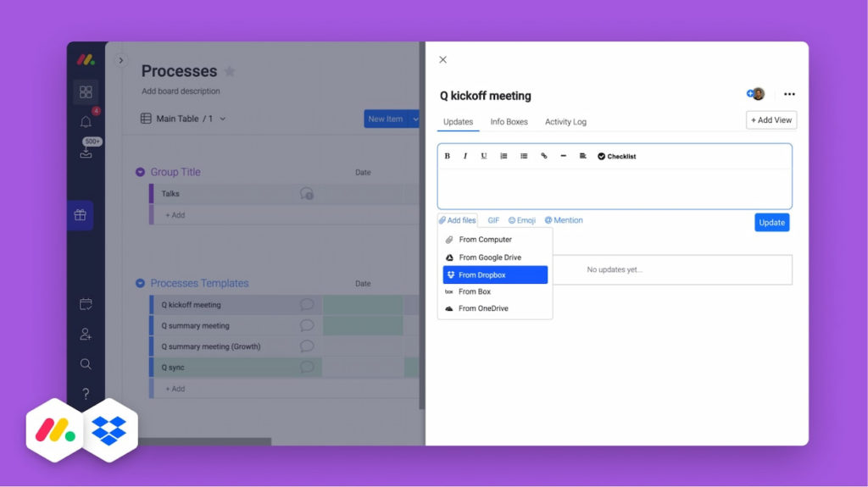The image size is (868, 487).
Task: Click the + Add View button
Action: [x=771, y=120]
